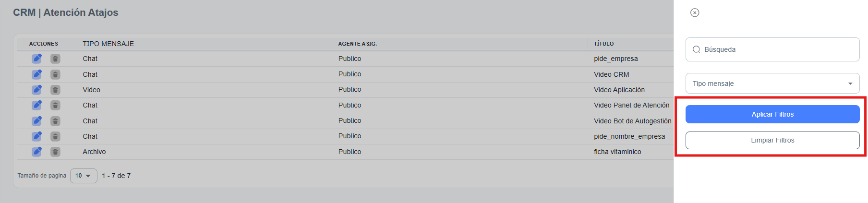Sort by the TÍTULO column header
The width and height of the screenshot is (868, 203).
[x=603, y=44]
